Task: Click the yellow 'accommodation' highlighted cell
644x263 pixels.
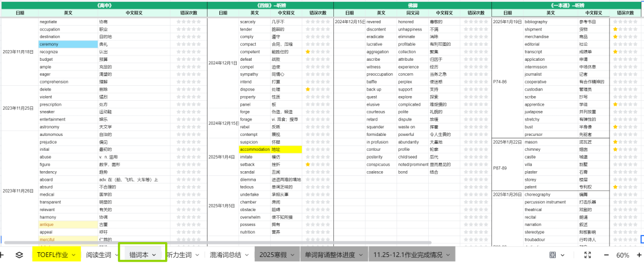Action: pos(255,149)
